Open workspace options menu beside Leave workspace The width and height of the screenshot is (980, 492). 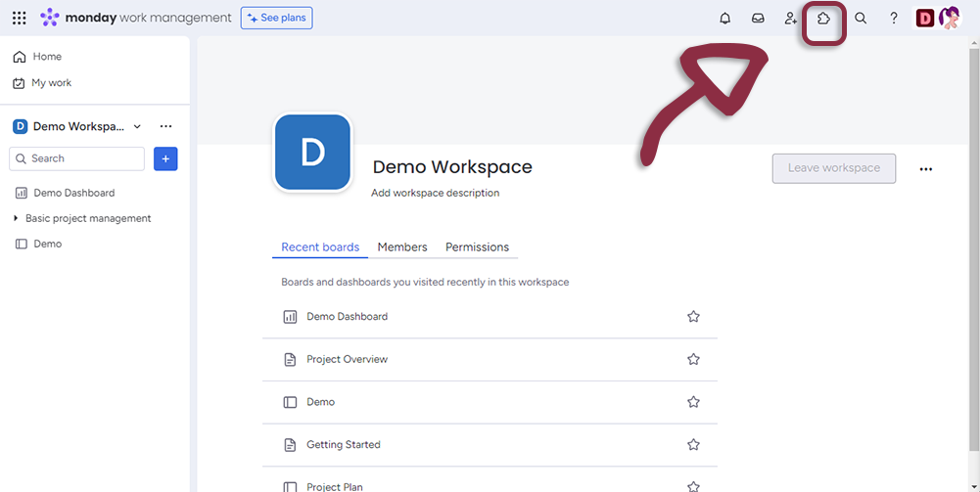(926, 168)
